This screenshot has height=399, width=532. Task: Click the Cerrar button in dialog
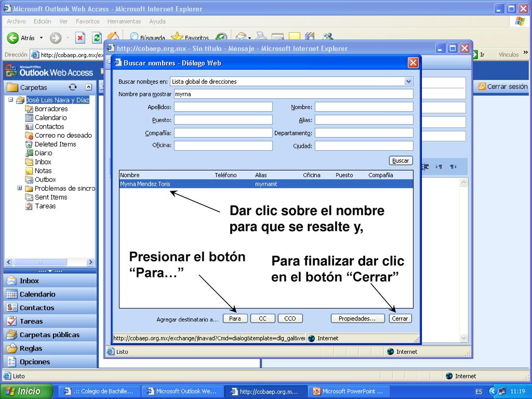400,318
